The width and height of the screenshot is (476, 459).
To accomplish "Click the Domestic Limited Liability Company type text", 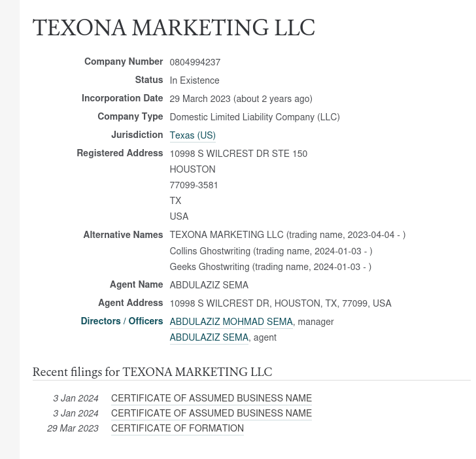I will click(x=254, y=117).
